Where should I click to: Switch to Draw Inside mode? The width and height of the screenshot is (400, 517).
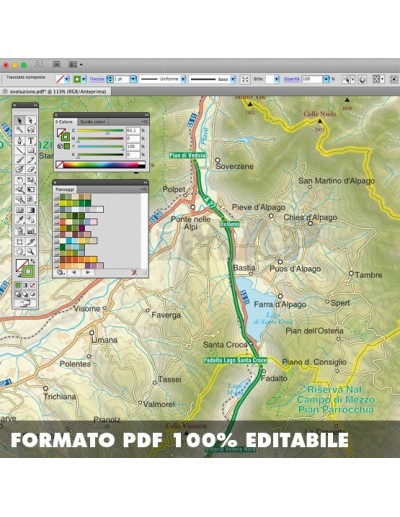(x=32, y=294)
